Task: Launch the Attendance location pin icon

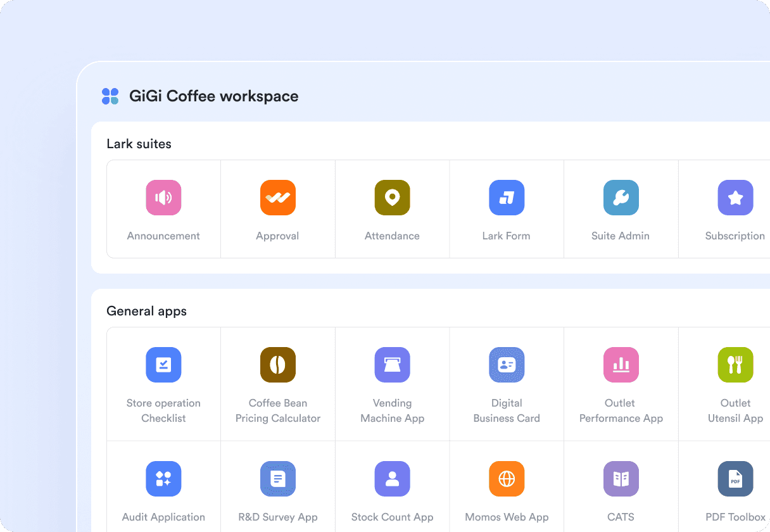Action: click(393, 198)
